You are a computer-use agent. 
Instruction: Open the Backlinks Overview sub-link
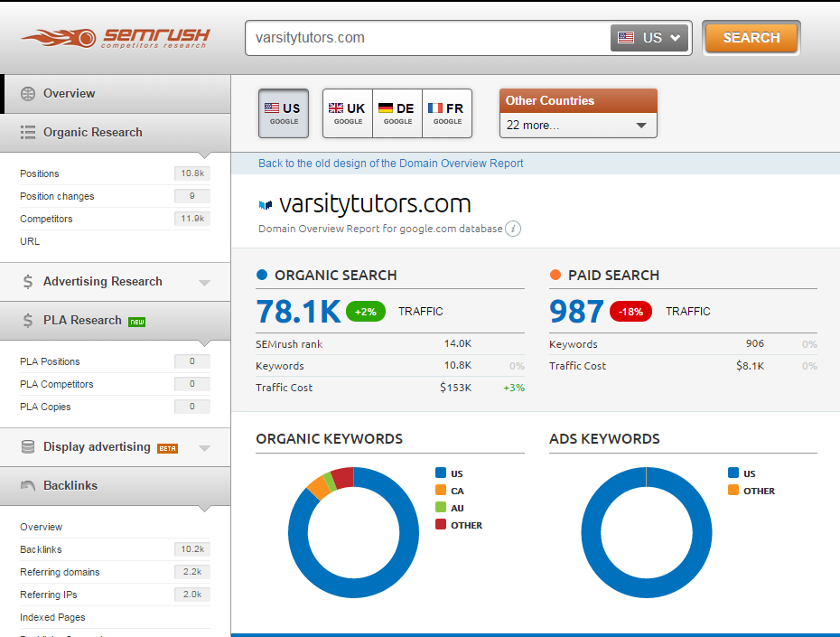tap(42, 527)
